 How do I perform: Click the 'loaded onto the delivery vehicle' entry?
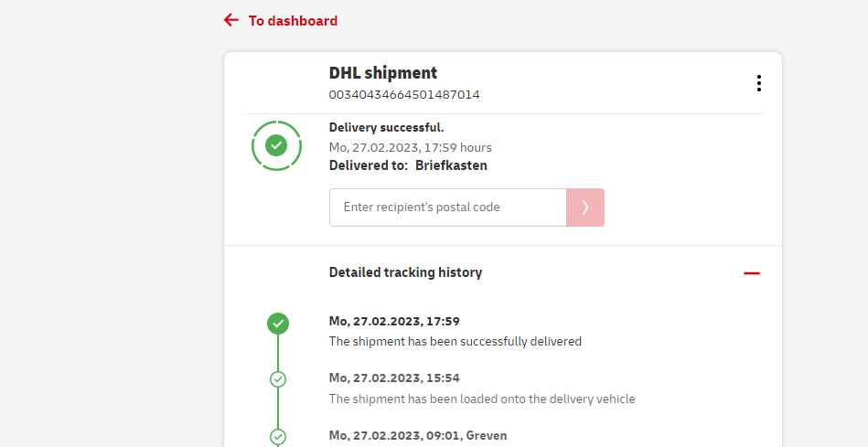pos(481,399)
